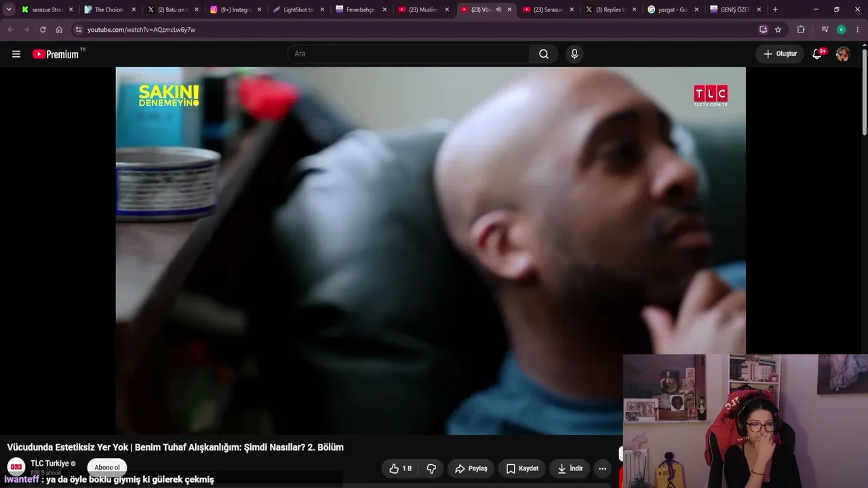This screenshot has height=488, width=868.
Task: Download video with İndir button
Action: [x=570, y=468]
